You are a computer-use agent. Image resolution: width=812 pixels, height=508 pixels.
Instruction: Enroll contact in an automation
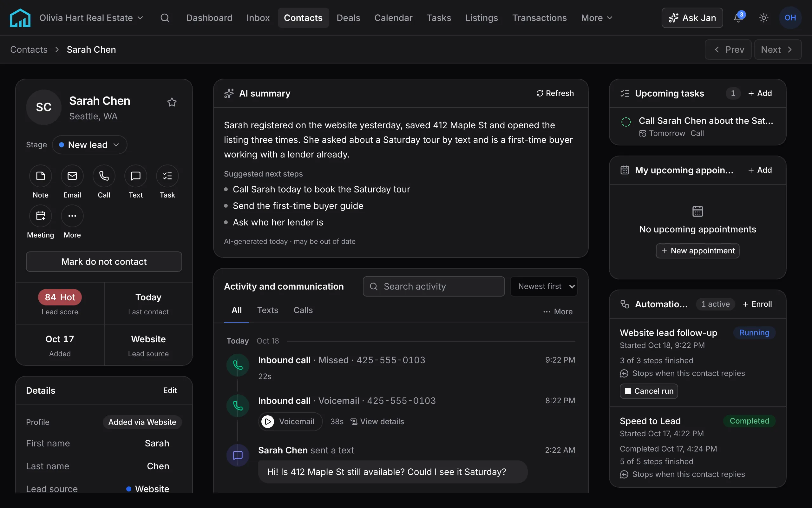point(757,304)
